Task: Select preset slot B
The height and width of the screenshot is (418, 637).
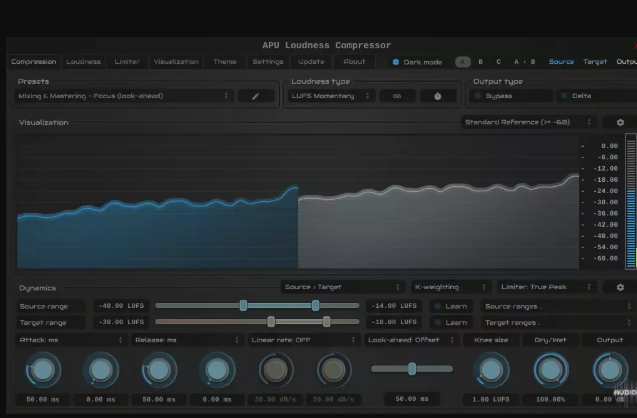Action: pyautogui.click(x=480, y=62)
